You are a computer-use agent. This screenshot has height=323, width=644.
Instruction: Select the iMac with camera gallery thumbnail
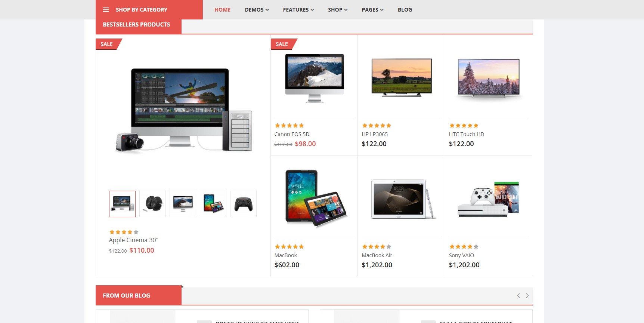122,204
